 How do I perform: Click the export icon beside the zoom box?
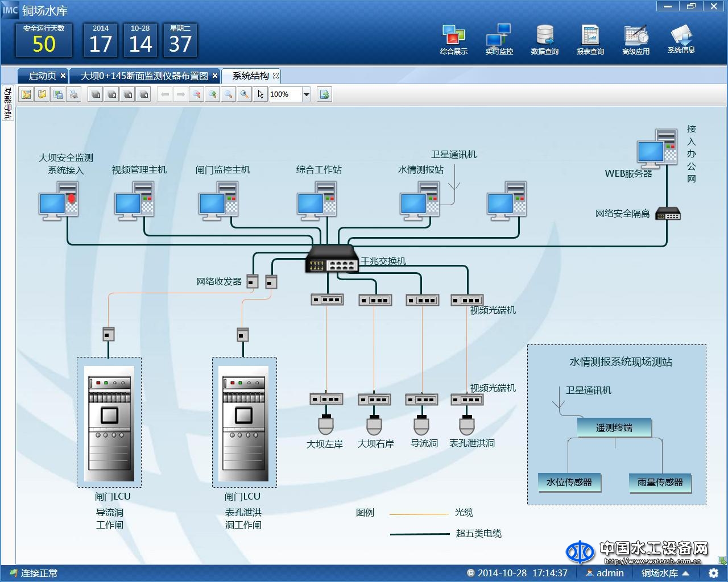tap(324, 94)
